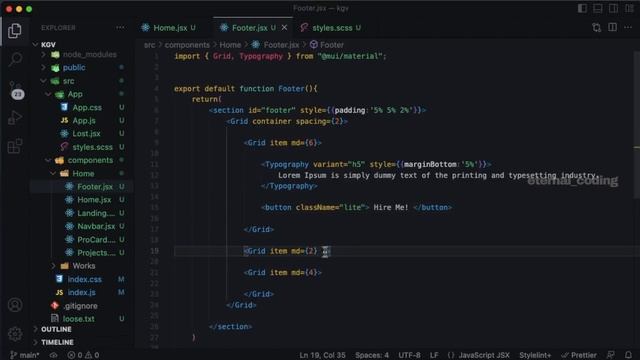Toggle secondary side bar layout icon
This screenshot has width=640, height=360.
613,9
